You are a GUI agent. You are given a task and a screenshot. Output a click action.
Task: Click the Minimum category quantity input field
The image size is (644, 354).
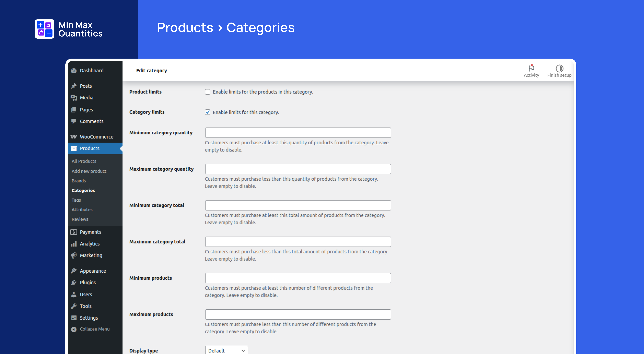pos(298,132)
